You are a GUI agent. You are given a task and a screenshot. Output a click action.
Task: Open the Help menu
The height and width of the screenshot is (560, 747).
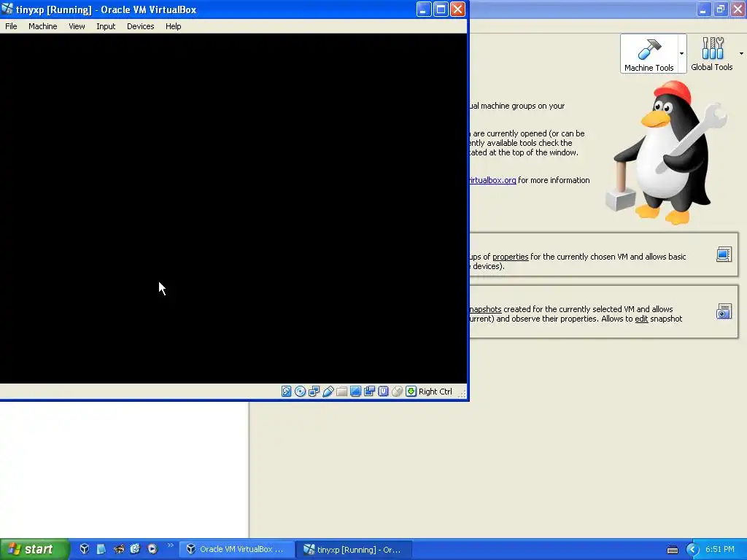tap(174, 26)
